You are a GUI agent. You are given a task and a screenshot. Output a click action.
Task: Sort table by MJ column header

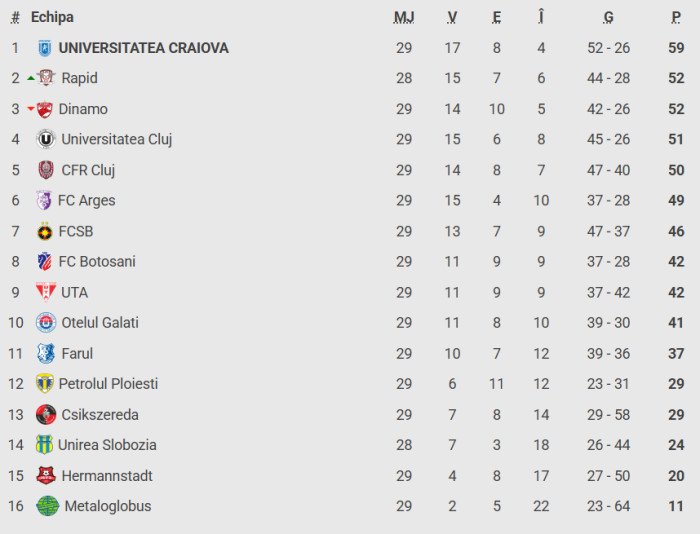[x=404, y=17]
